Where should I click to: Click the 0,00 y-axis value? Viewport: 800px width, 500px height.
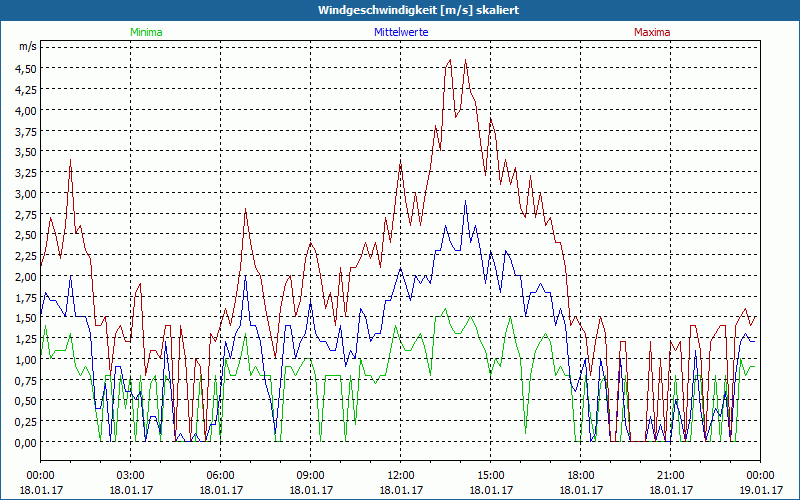28,443
